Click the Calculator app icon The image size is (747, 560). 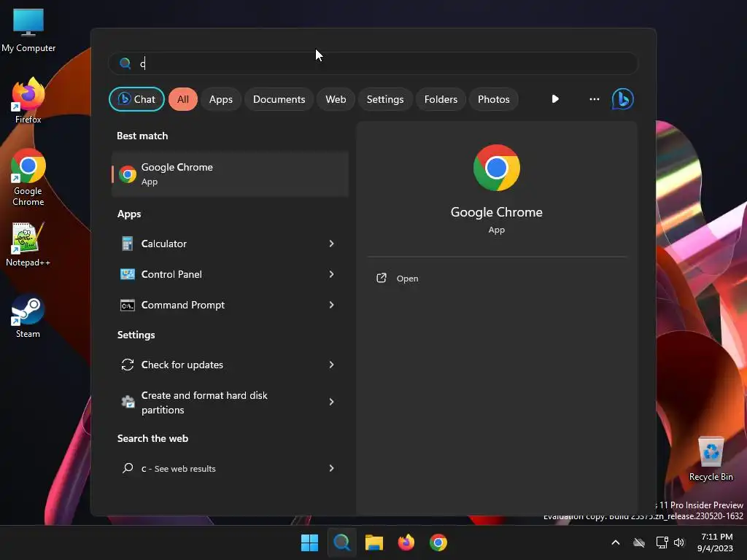[x=127, y=244]
